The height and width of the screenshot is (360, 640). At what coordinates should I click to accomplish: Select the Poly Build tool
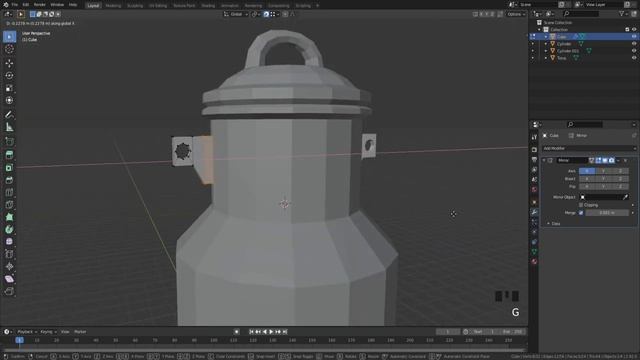tap(9, 217)
